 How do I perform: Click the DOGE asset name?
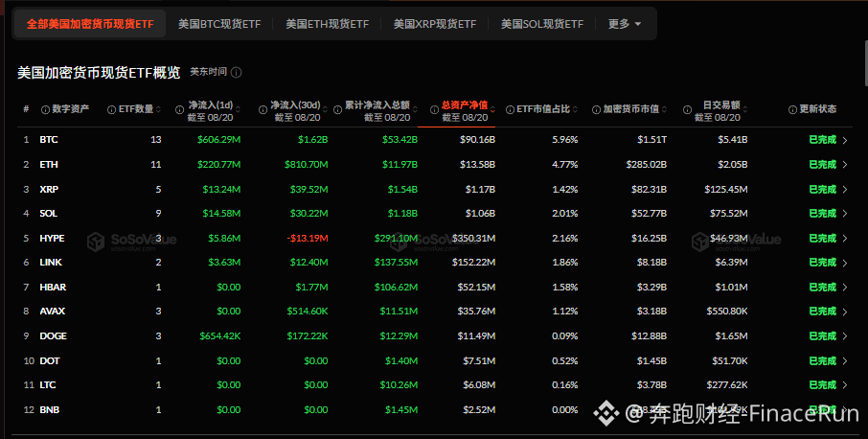pos(53,336)
